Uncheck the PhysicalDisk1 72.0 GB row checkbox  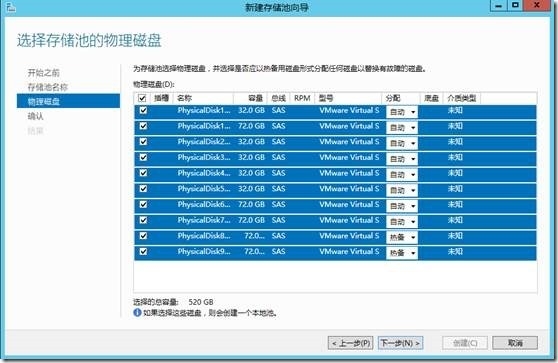coord(143,126)
